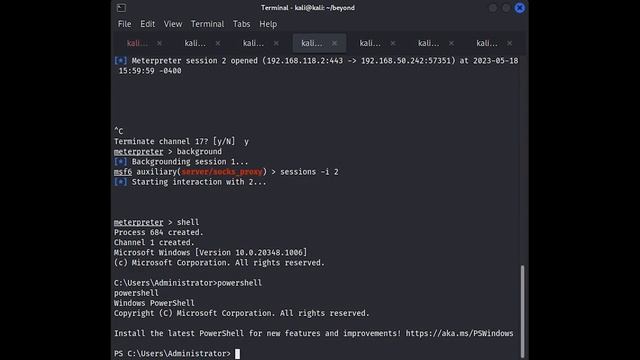This screenshot has width=640, height=360.
Task: Click the 'Process 684 created.' line
Action: pos(158,233)
